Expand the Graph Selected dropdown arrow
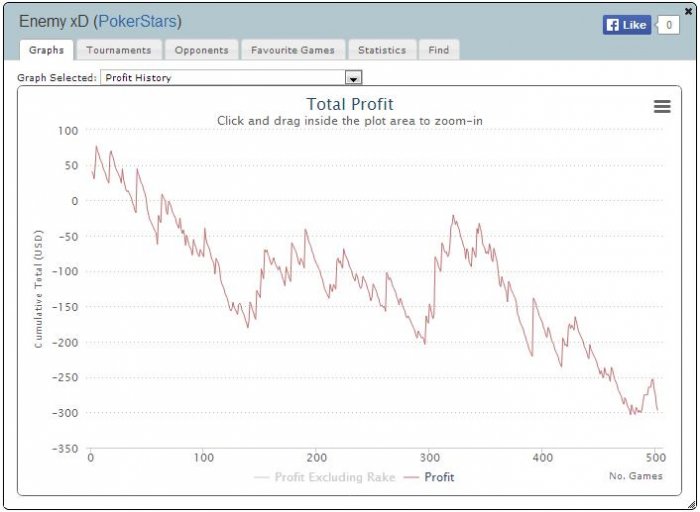The width and height of the screenshot is (700, 512). [353, 78]
